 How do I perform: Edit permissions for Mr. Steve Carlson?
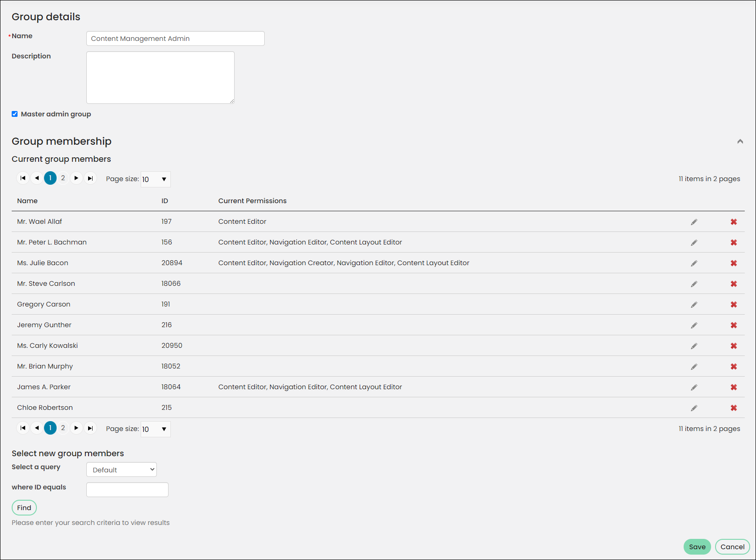click(x=694, y=284)
